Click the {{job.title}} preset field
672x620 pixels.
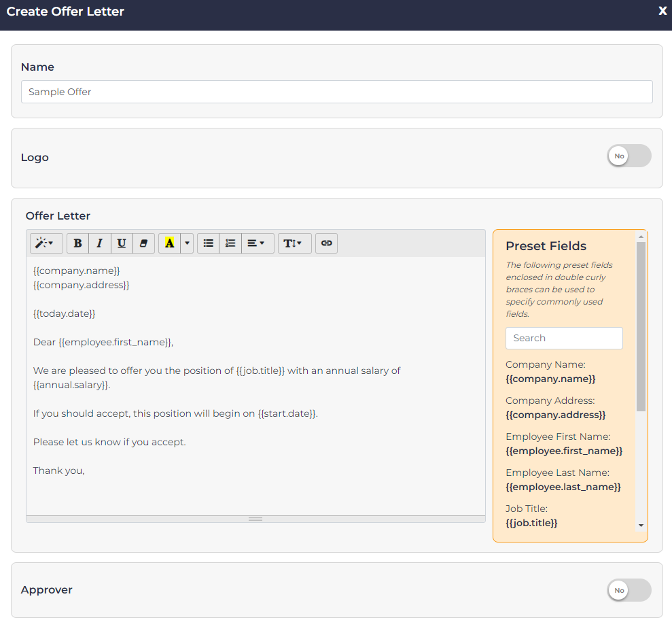[x=531, y=523]
